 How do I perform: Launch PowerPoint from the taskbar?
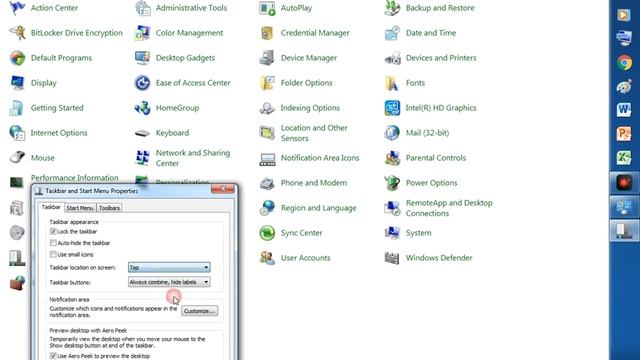(x=624, y=133)
